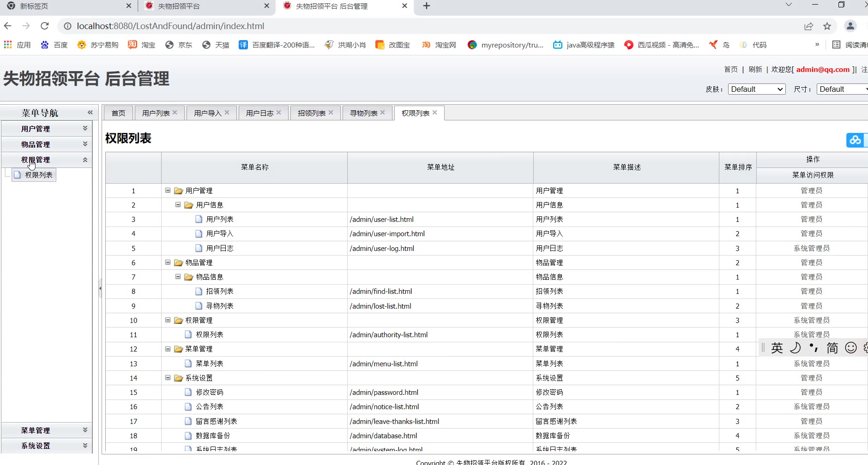Open the browser profile avatar icon
Image resolution: width=868 pixels, height=465 pixels.
pyautogui.click(x=850, y=26)
